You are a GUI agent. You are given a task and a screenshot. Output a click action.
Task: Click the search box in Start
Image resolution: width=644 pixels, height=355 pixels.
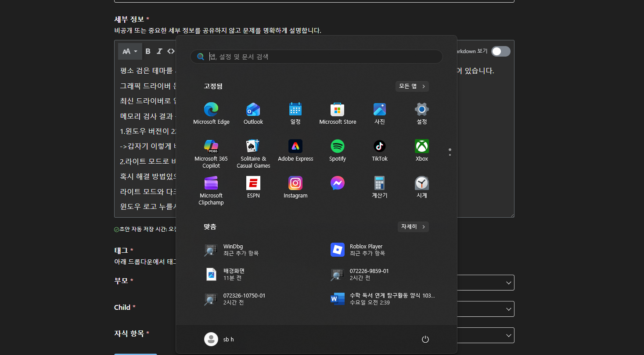[x=317, y=57]
